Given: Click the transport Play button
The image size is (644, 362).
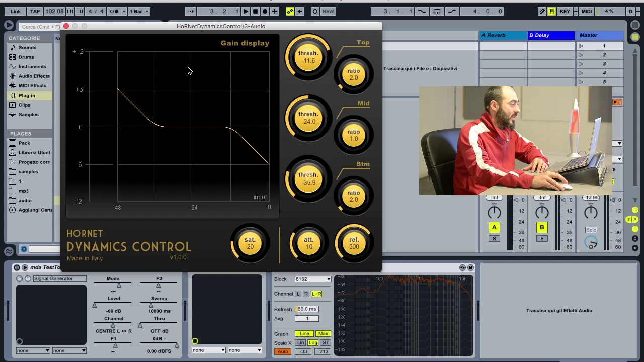Looking at the screenshot, I should 246,11.
